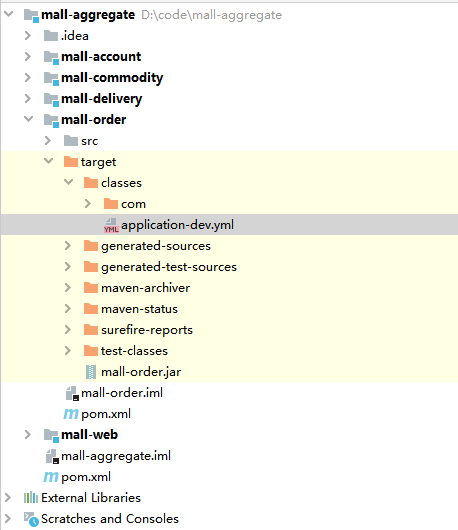Expand the generated-sources folder

68,245
